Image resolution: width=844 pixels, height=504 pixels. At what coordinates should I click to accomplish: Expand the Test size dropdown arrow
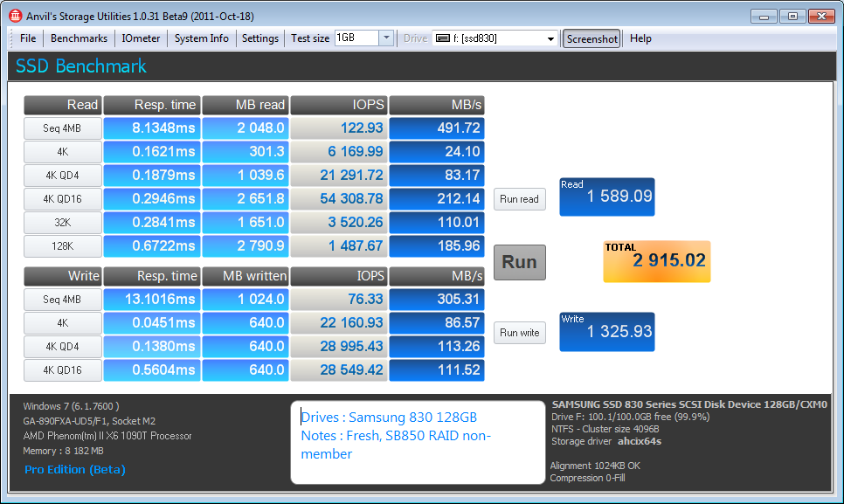(x=386, y=38)
